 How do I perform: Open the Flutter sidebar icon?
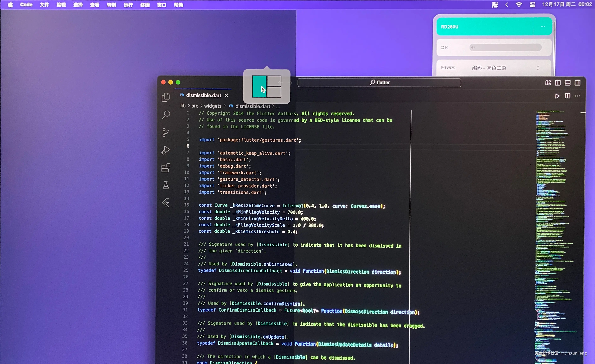point(166,203)
